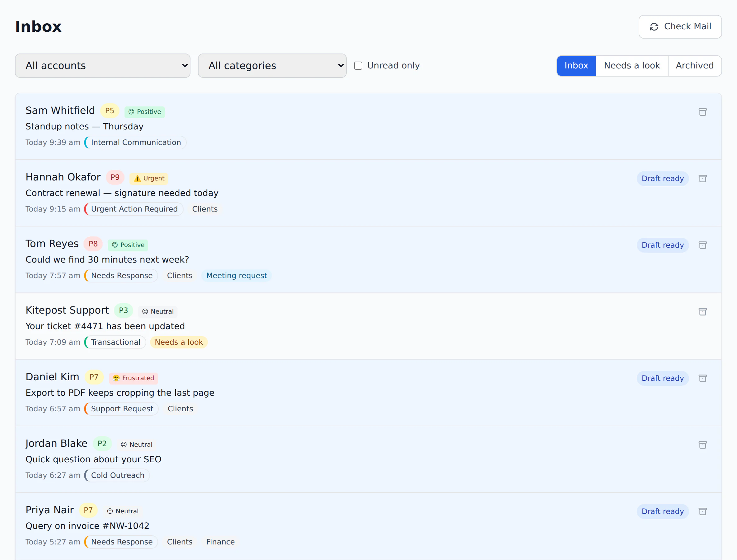Open the All accounts dropdown
This screenshot has width=737, height=560.
coord(103,66)
